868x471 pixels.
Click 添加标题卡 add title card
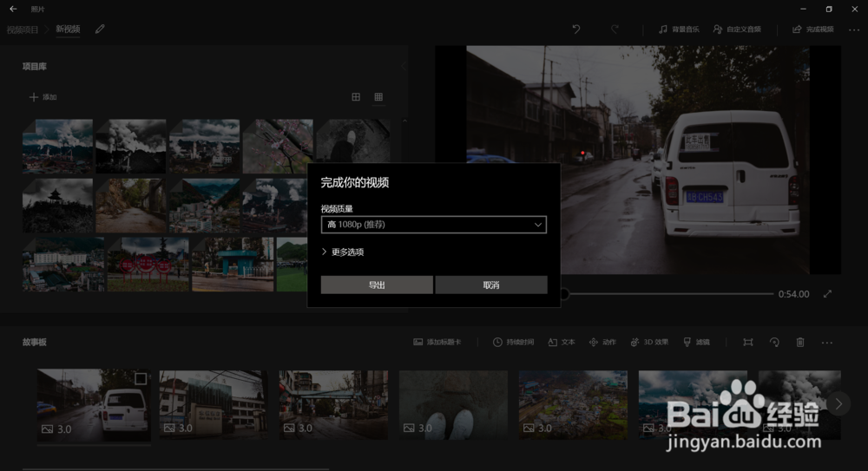point(437,342)
